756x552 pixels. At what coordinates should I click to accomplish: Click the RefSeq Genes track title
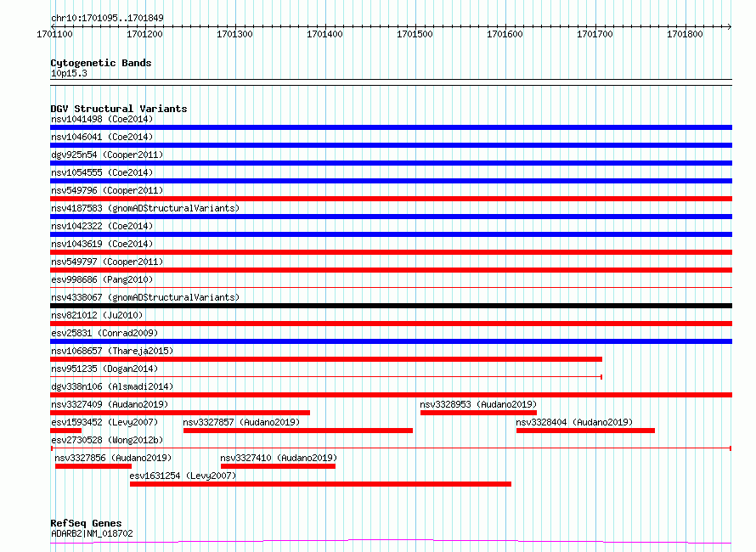(86, 524)
